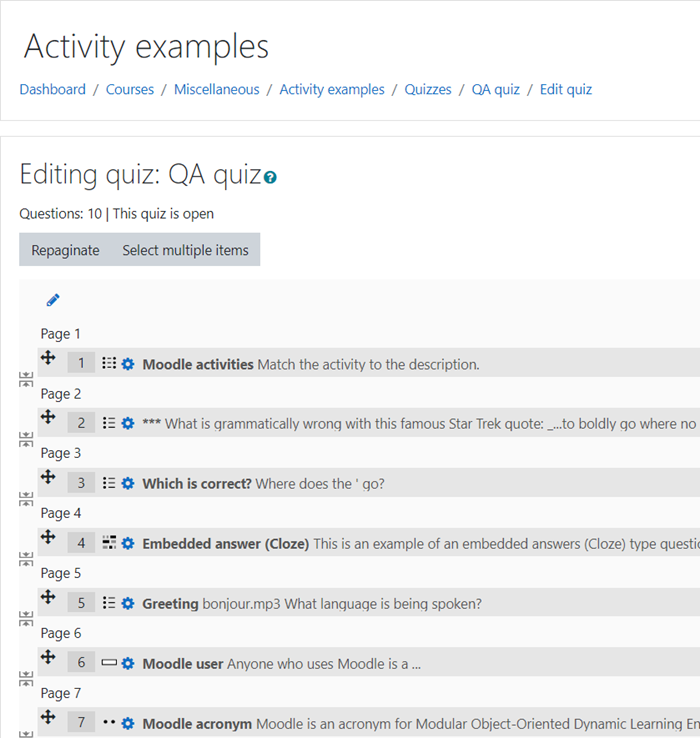
Task: Remove page break after question 1
Action: coord(26,379)
